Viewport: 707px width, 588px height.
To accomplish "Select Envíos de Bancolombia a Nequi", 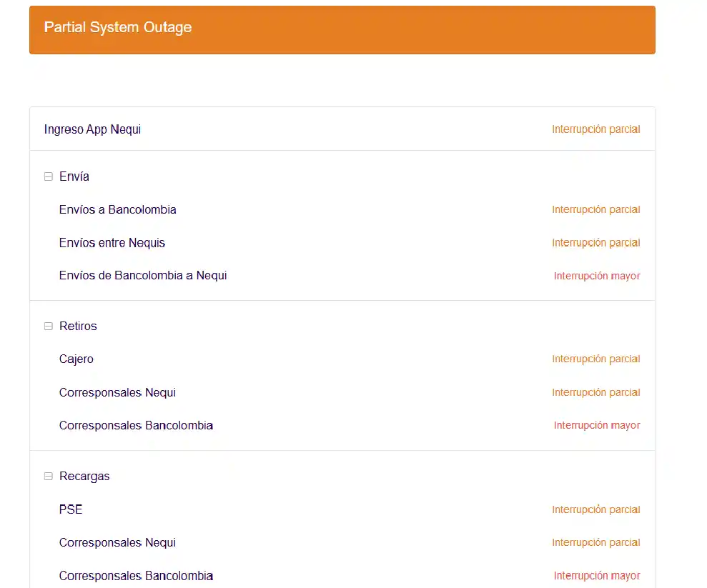I will [x=143, y=275].
